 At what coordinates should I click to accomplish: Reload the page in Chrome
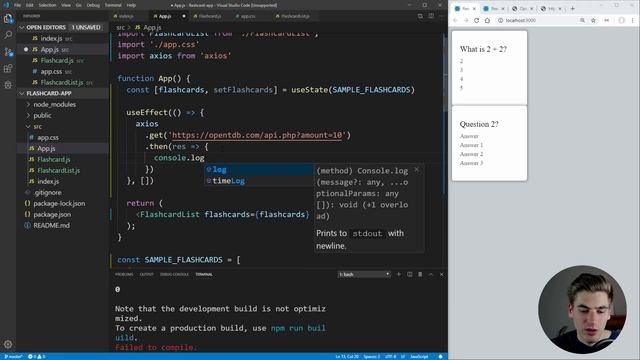[476, 20]
